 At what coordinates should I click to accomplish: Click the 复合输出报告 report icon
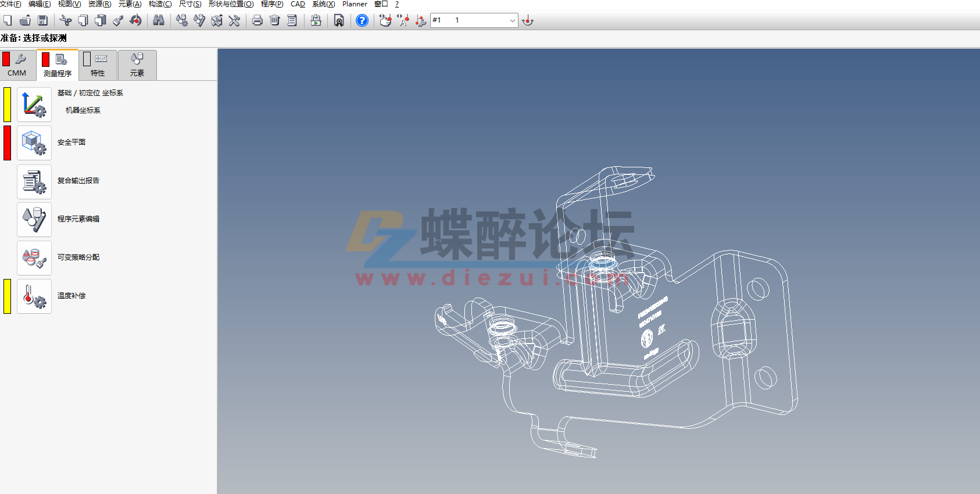click(x=34, y=182)
